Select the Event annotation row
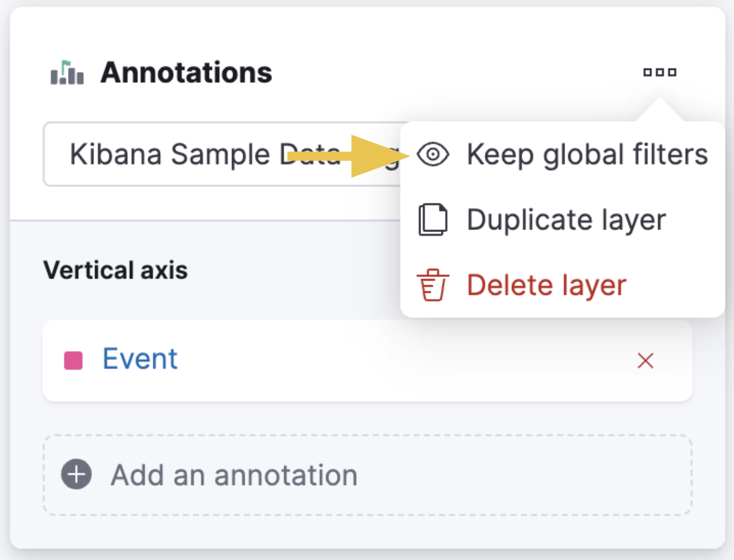 click(319, 361)
